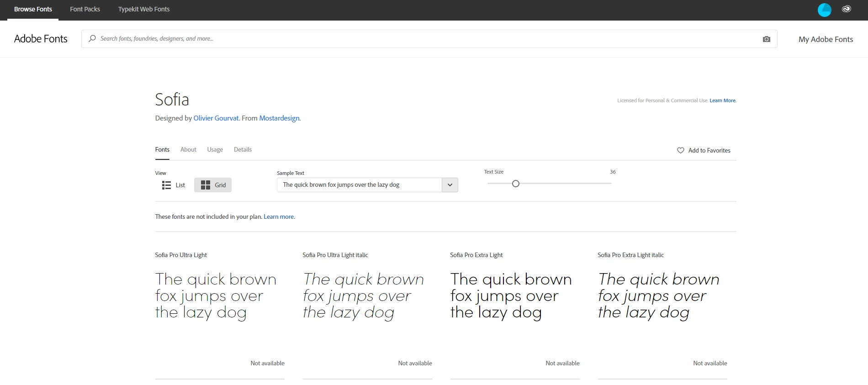Click the Sofia family heading

coord(172,100)
